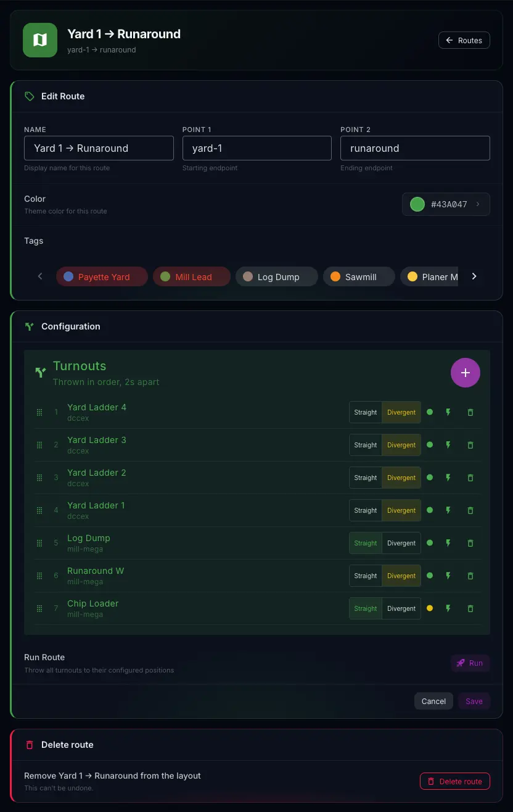Click lightning bolt icon on Runaround W row
Viewport: 513px width, 812px height.
tap(448, 576)
